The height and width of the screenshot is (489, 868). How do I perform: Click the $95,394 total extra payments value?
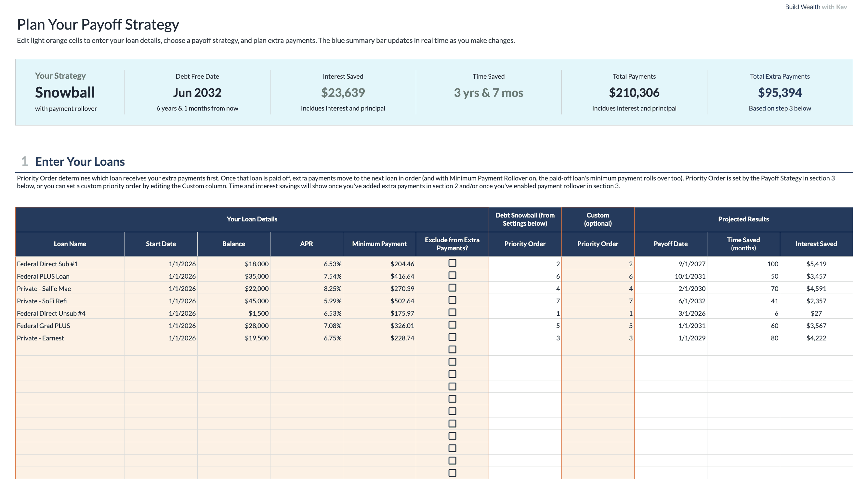(x=779, y=93)
